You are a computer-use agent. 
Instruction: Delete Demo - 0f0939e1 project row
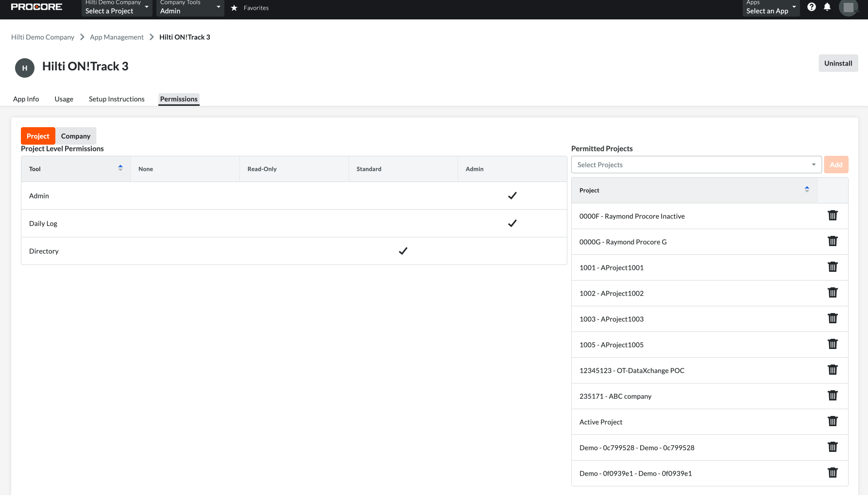(833, 473)
